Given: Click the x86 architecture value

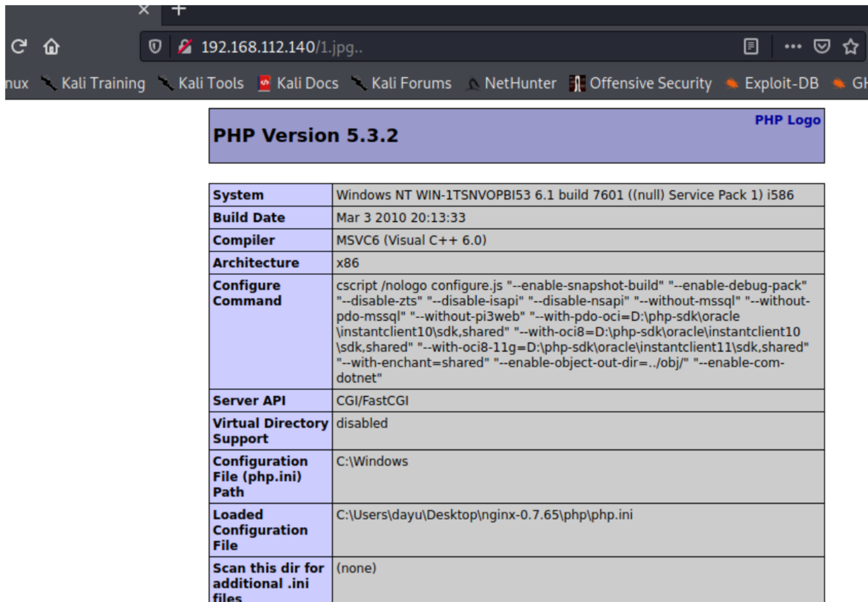Looking at the screenshot, I should click(x=348, y=263).
